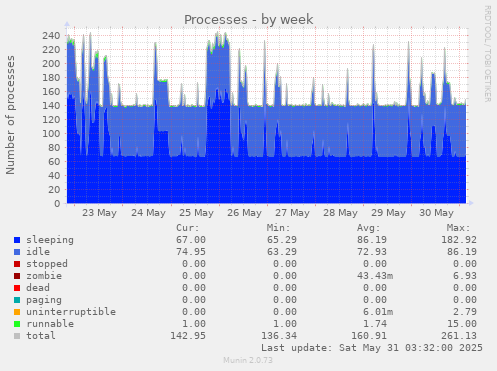Click the '24 May' x-axis label

(148, 213)
